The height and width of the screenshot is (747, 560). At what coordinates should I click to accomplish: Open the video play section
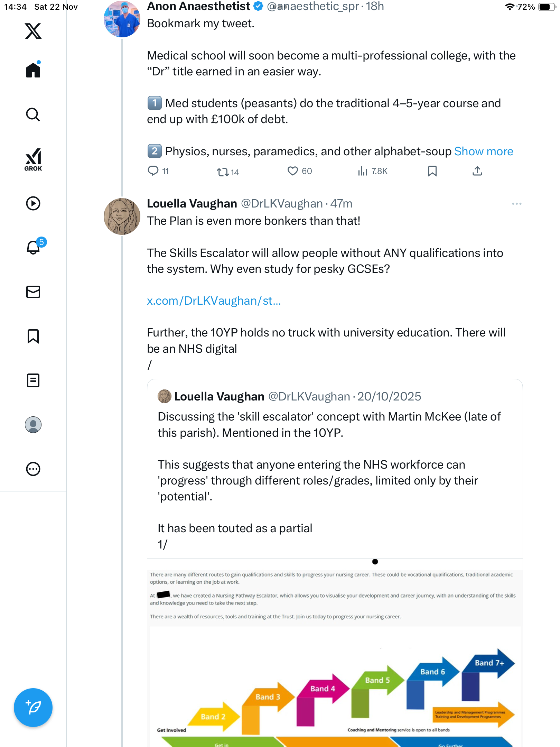point(33,203)
